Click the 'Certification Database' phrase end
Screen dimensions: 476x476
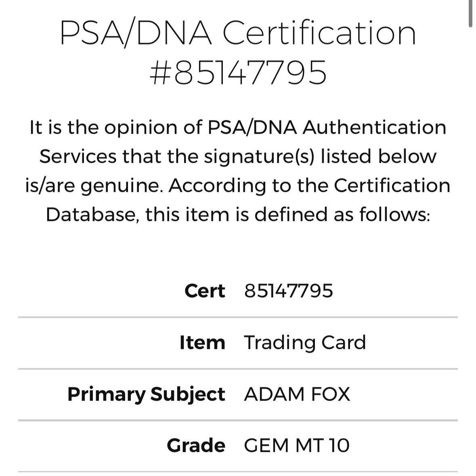392,185
